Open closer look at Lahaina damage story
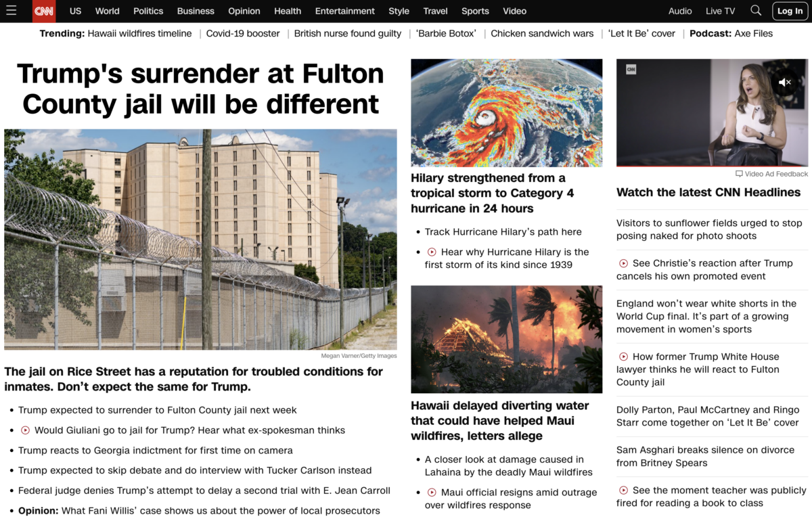The width and height of the screenshot is (812, 519). click(x=509, y=466)
